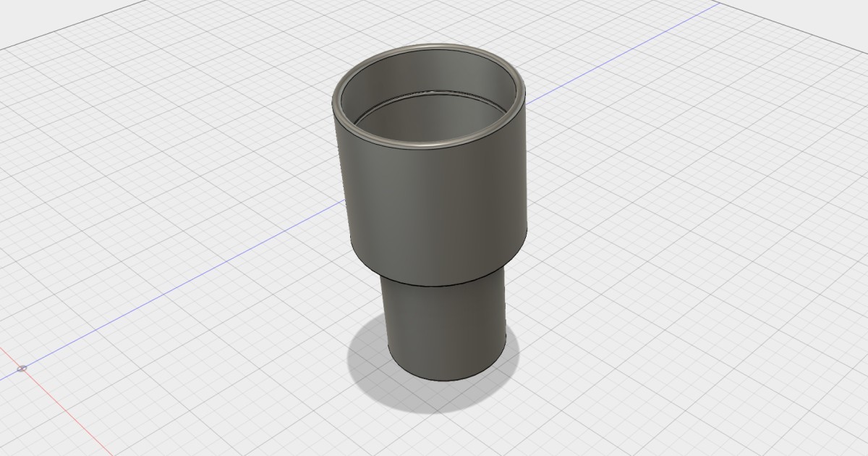
Task: Click the origin point marker
Action: [x=21, y=368]
